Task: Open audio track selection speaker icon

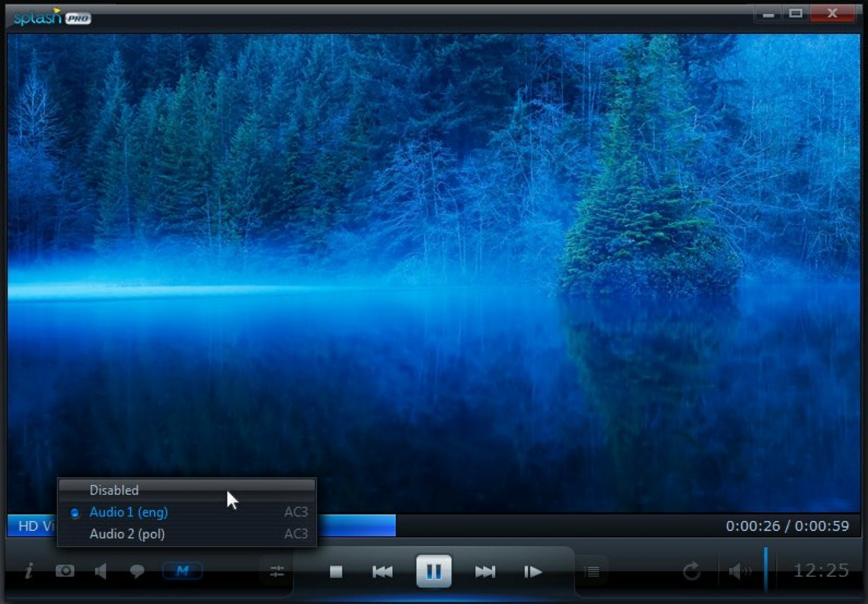Action: pos(100,570)
